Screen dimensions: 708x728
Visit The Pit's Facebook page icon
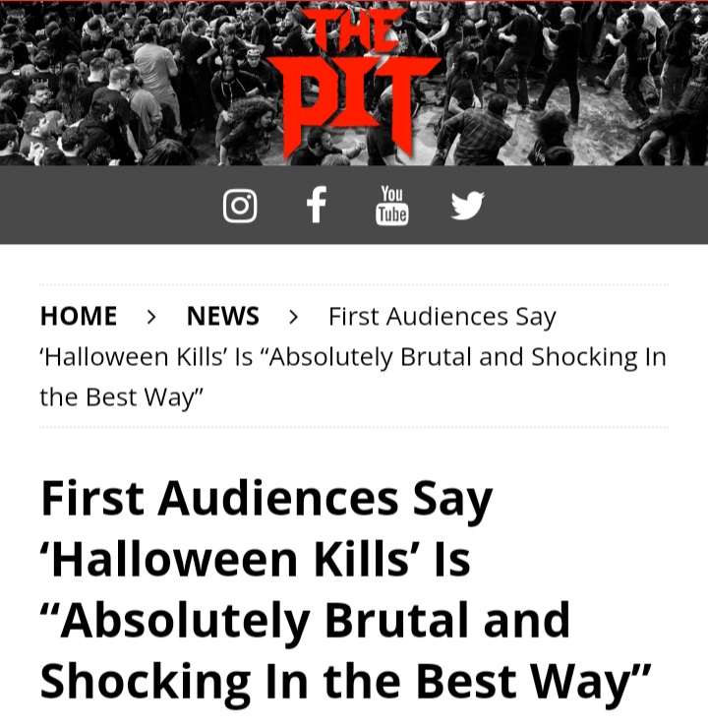[317, 205]
